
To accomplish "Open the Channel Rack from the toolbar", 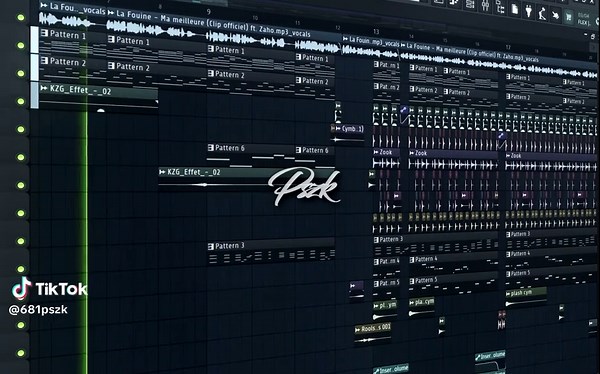I will 470,5.
